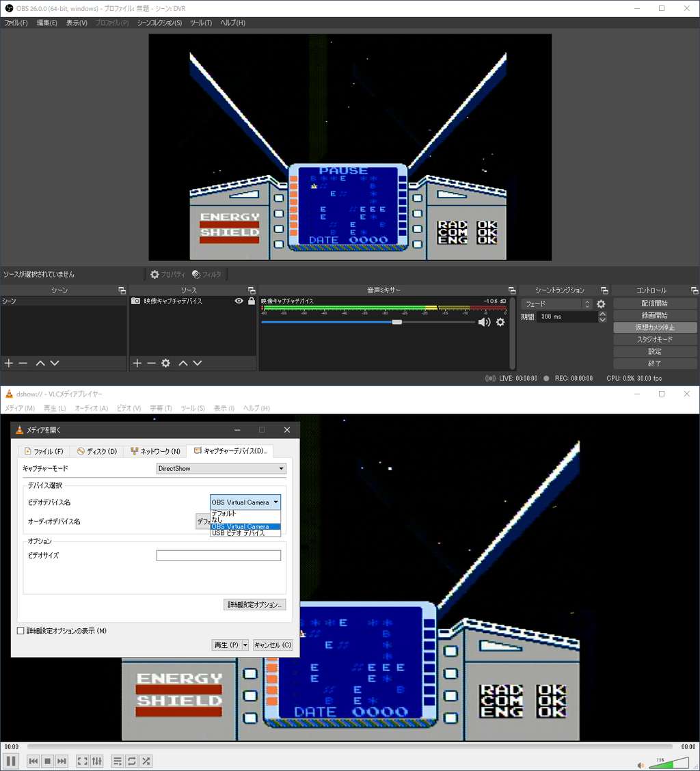Open the VLC Media menu
The image size is (700, 771).
click(20, 408)
